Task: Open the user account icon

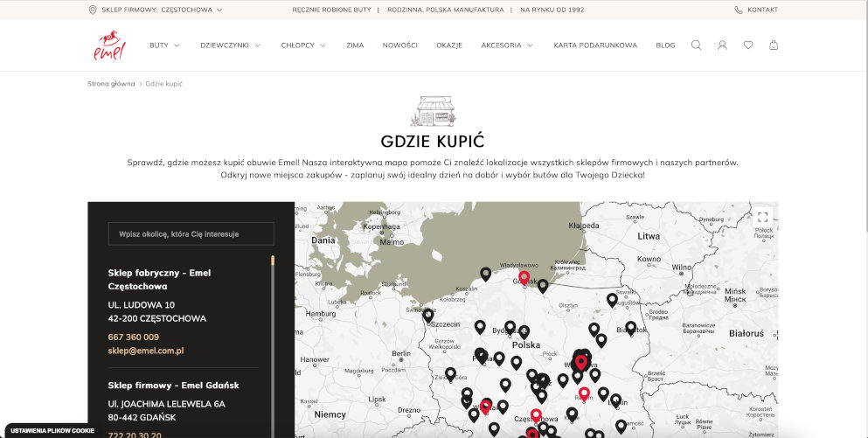Action: coord(722,45)
